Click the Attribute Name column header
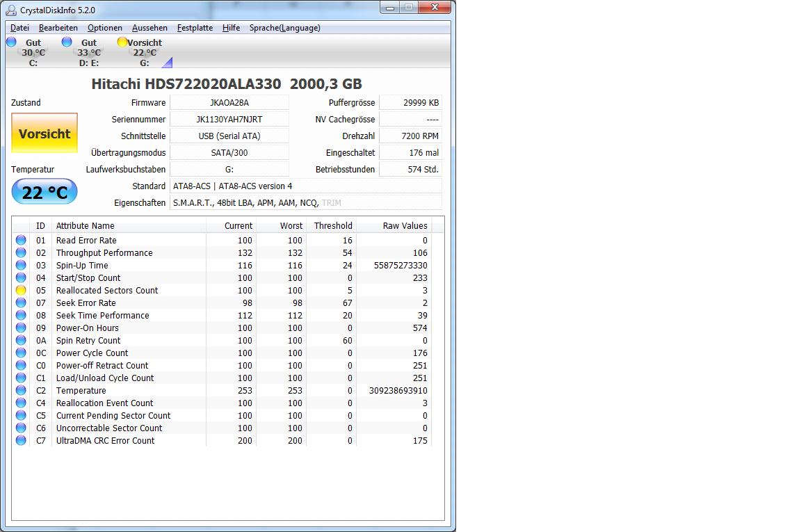Image resolution: width=801 pixels, height=532 pixels. point(129,225)
